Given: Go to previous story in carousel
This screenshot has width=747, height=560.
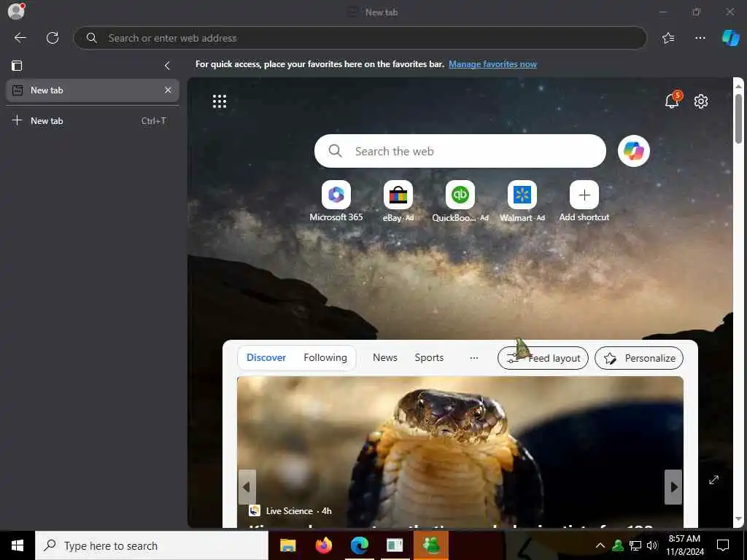Looking at the screenshot, I should [247, 486].
